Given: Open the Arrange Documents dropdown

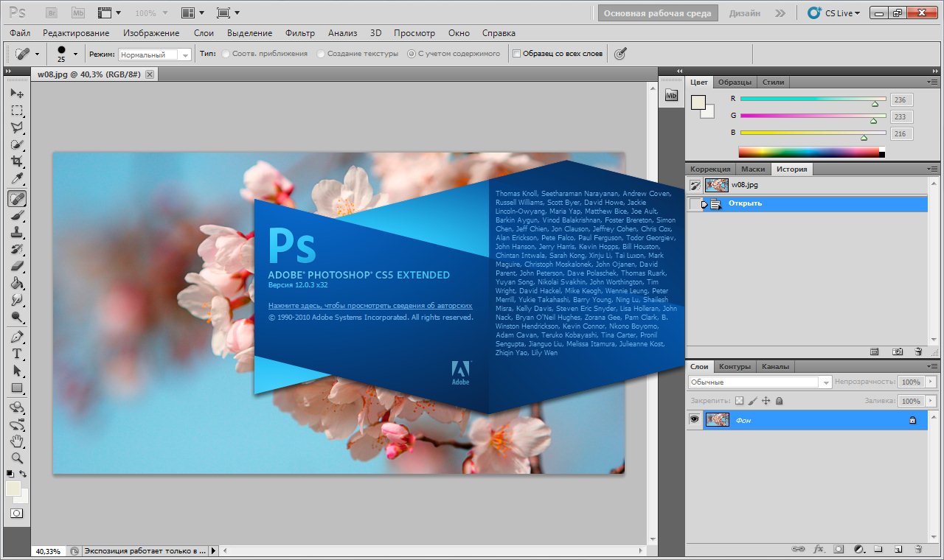Looking at the screenshot, I should [x=193, y=13].
